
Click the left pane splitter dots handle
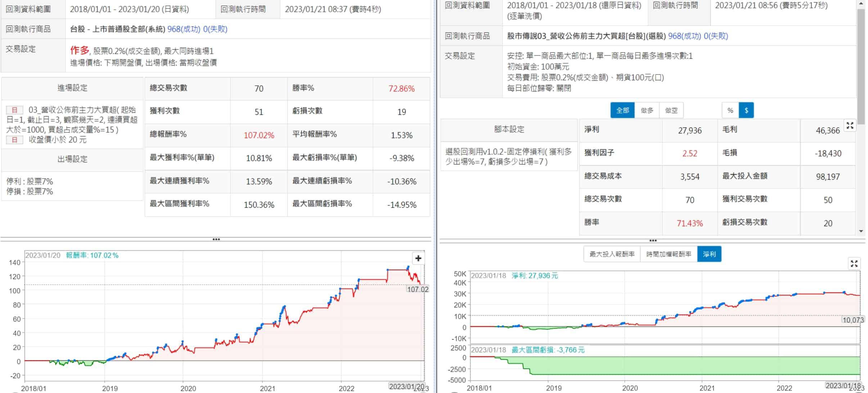click(216, 239)
